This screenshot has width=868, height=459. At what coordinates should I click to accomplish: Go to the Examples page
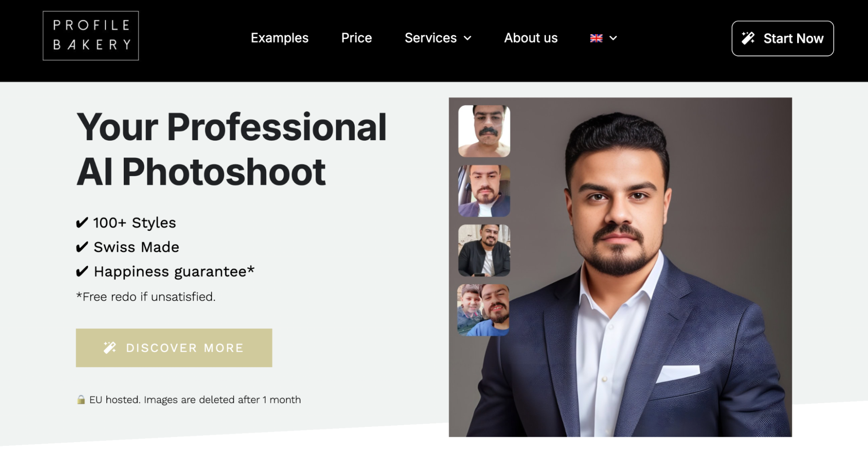pos(280,38)
